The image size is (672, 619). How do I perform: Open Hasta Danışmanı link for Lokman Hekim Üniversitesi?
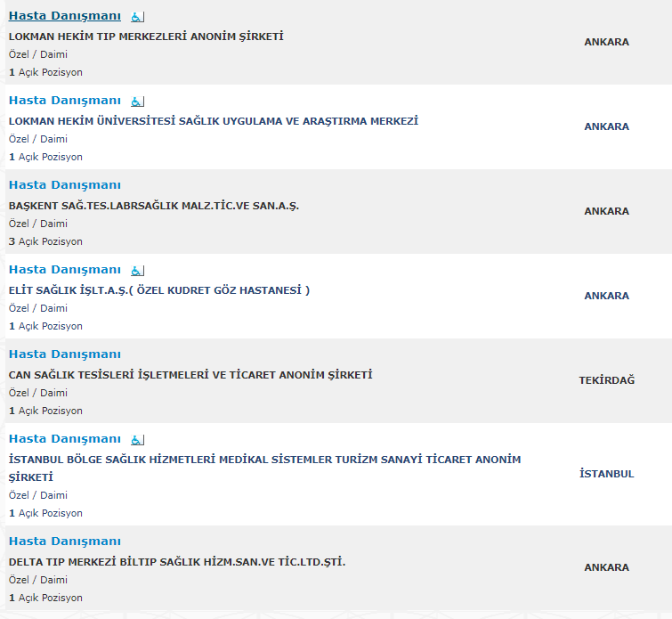(x=65, y=101)
